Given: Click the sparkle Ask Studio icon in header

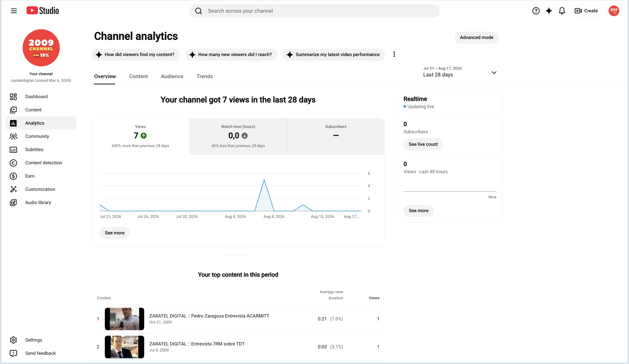Looking at the screenshot, I should (549, 11).
